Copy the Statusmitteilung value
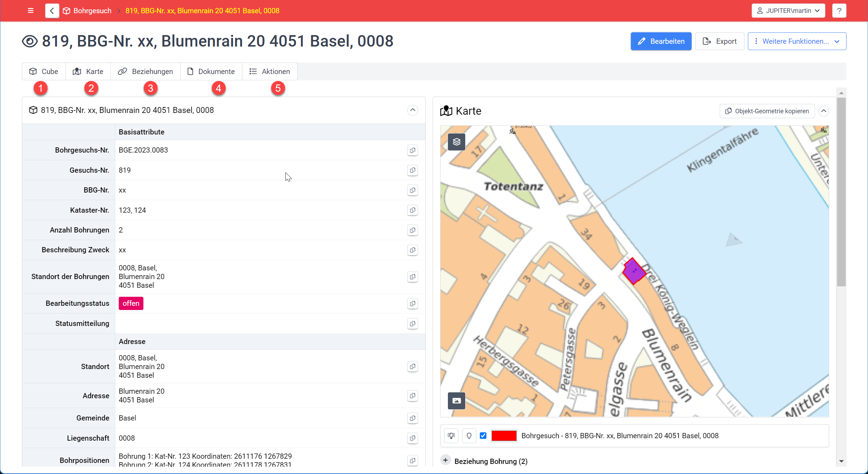868x474 pixels. click(412, 324)
